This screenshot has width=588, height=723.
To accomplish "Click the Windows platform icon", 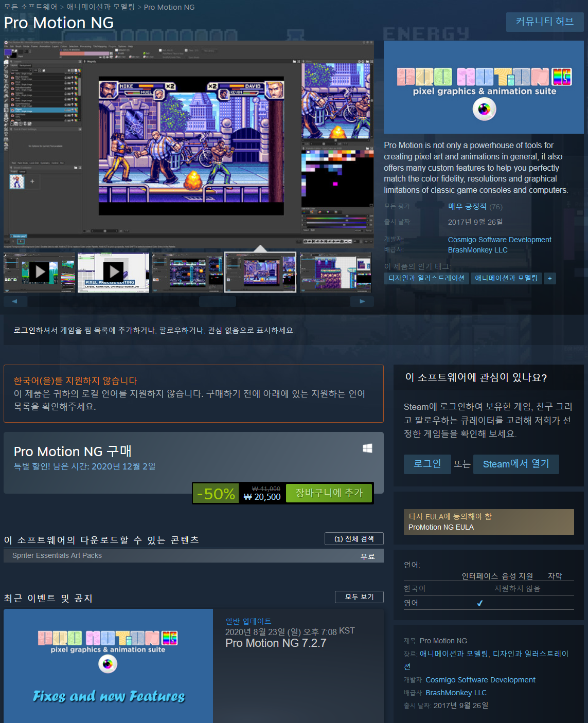I will click(367, 448).
